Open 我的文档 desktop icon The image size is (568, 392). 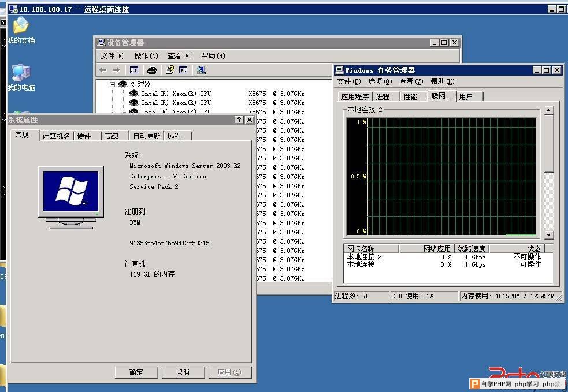[21, 31]
